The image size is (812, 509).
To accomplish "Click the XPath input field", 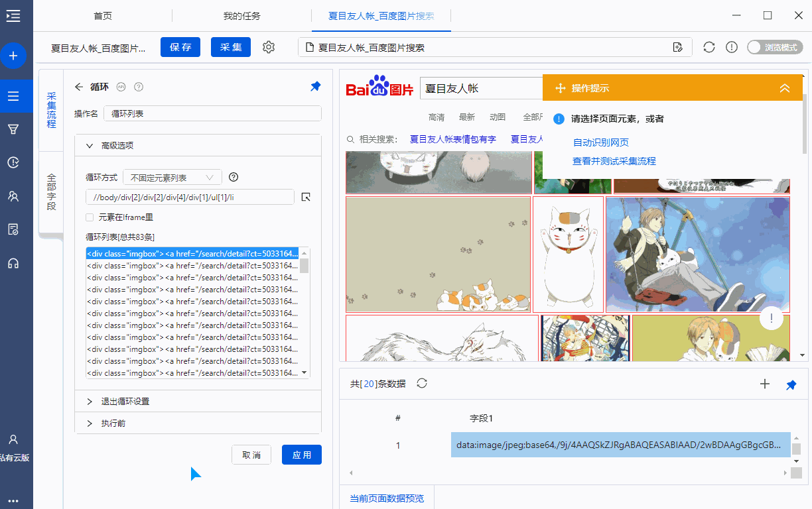I will pyautogui.click(x=190, y=197).
